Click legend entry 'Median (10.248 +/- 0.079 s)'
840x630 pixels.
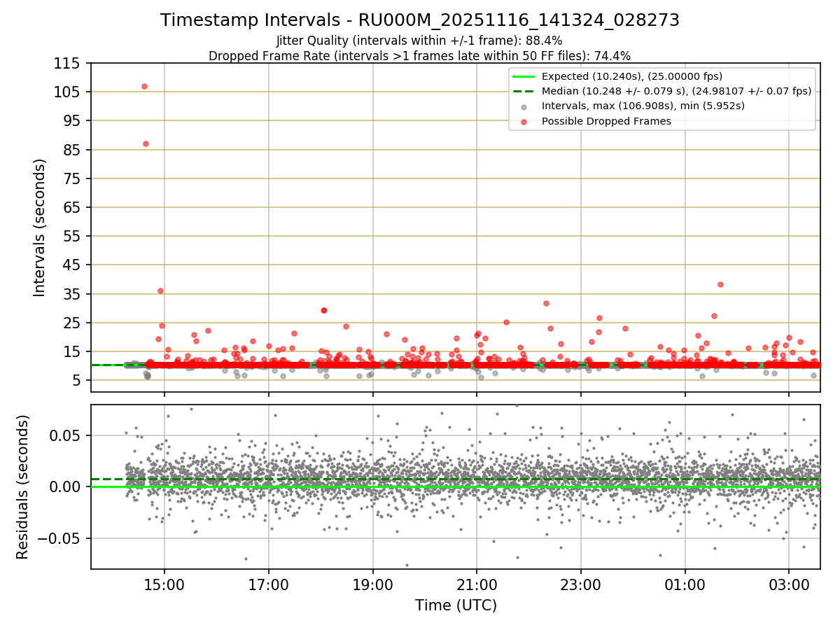click(676, 91)
